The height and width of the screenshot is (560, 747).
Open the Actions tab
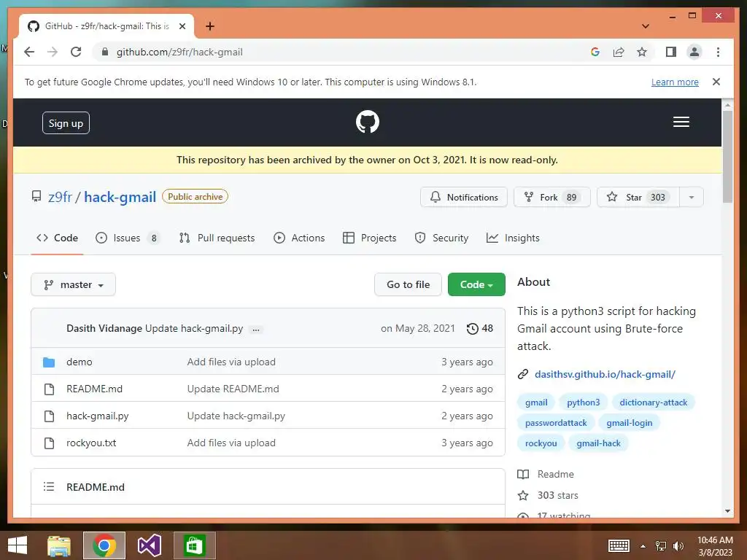click(x=299, y=238)
